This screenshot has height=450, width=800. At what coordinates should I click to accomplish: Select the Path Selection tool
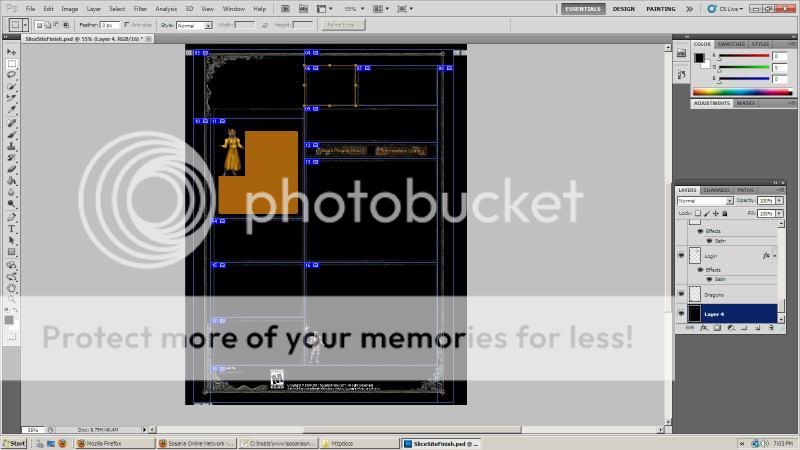11,240
